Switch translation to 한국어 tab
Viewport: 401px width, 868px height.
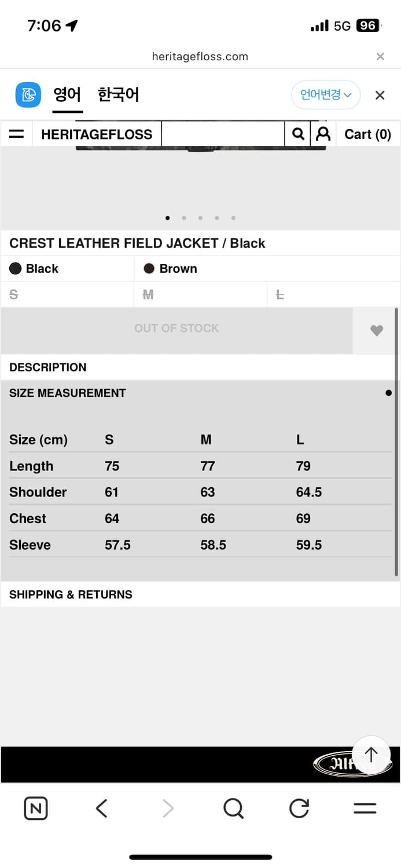118,95
